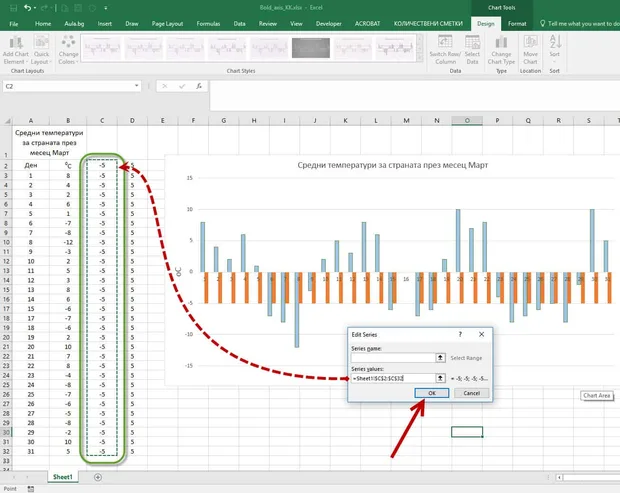The image size is (620, 493).
Task: Switch to the Aula.bg tab
Action: [74, 24]
